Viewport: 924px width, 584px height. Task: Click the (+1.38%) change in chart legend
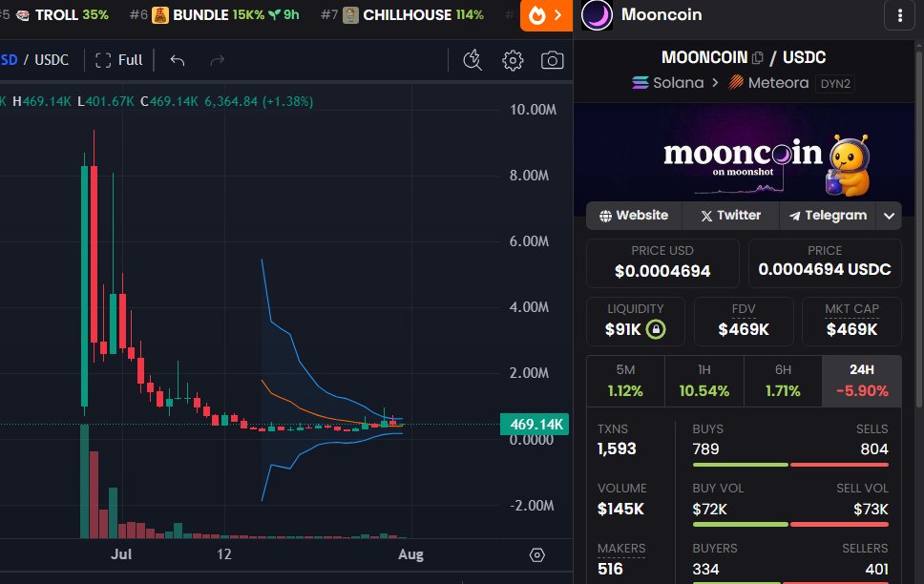coord(287,101)
